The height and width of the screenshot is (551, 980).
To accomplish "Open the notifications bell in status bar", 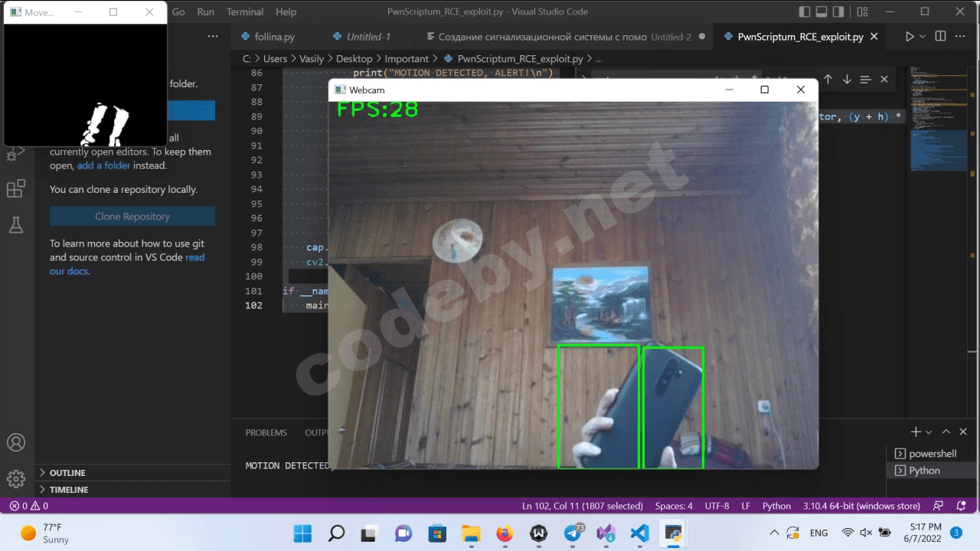I will pyautogui.click(x=961, y=506).
